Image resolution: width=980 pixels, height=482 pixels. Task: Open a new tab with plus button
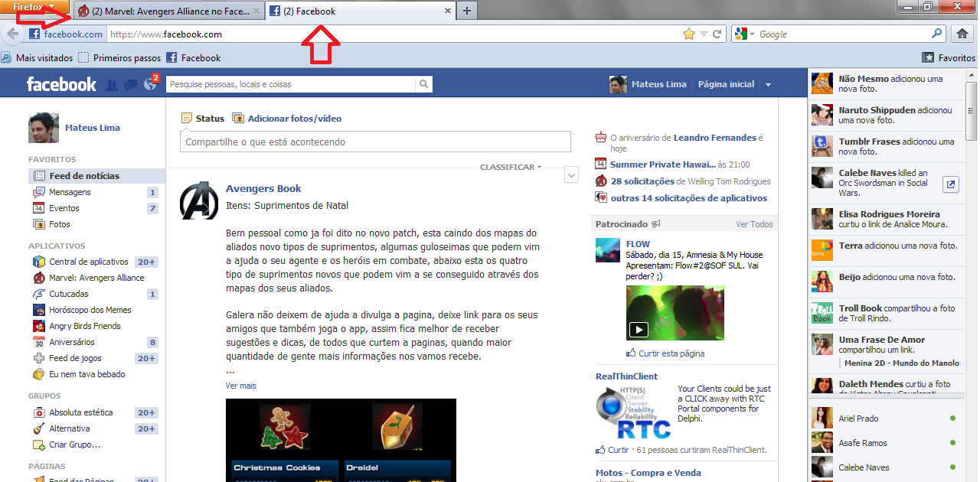click(467, 11)
